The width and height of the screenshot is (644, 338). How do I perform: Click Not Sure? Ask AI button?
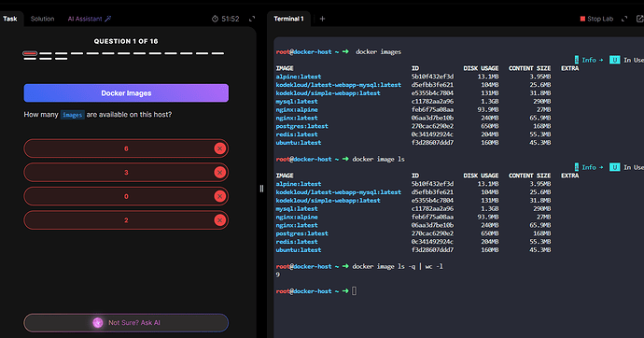point(126,323)
